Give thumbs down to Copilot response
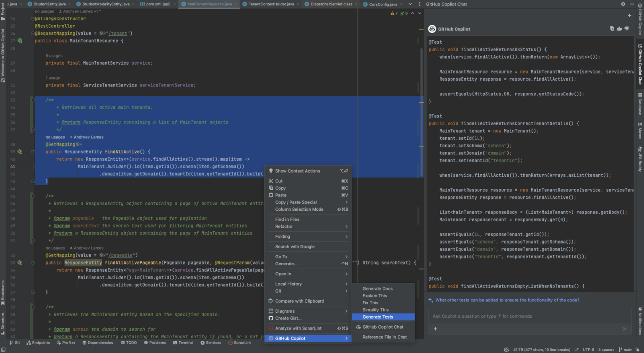The height and width of the screenshot is (353, 644). 627,29
